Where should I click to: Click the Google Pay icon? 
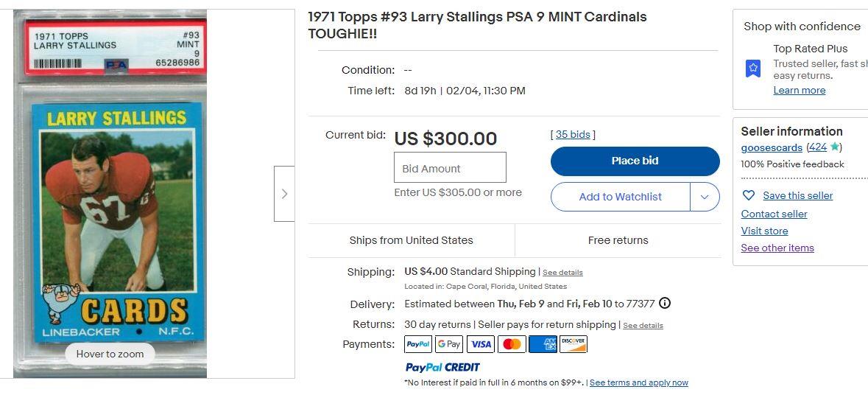coord(449,344)
